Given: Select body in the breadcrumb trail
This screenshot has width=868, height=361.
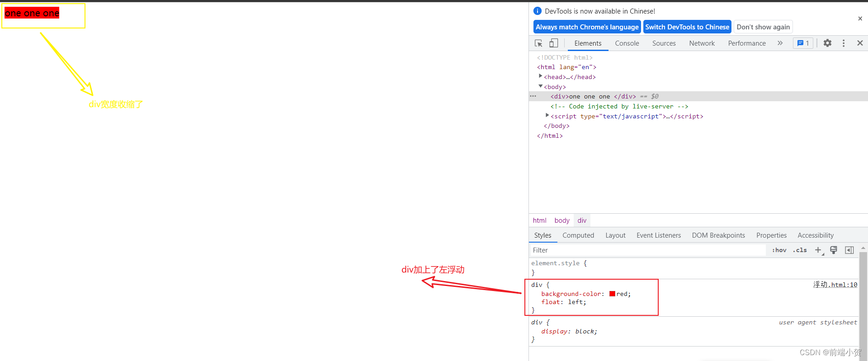Looking at the screenshot, I should click(562, 220).
